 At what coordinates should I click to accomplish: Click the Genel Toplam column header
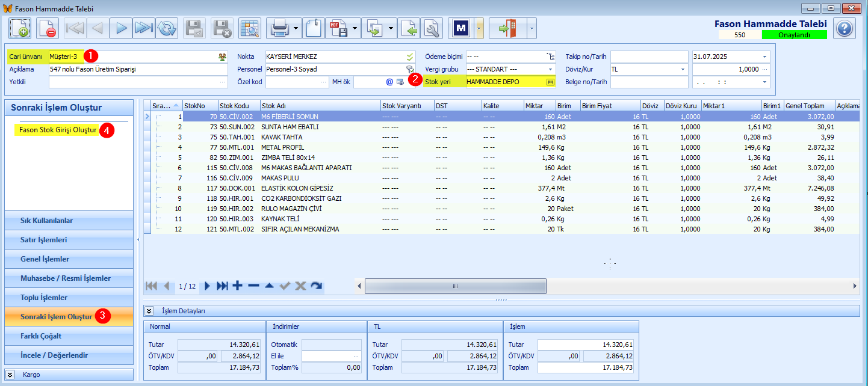[809, 105]
